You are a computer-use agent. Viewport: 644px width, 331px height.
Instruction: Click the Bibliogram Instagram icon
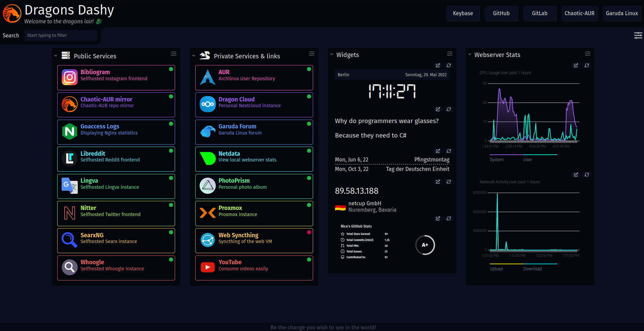tap(70, 78)
